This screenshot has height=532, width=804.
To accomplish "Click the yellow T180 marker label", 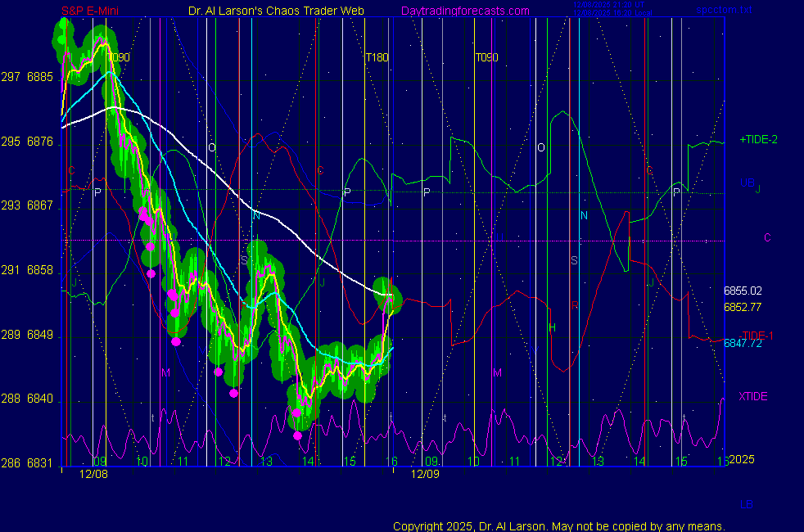I will [x=377, y=58].
